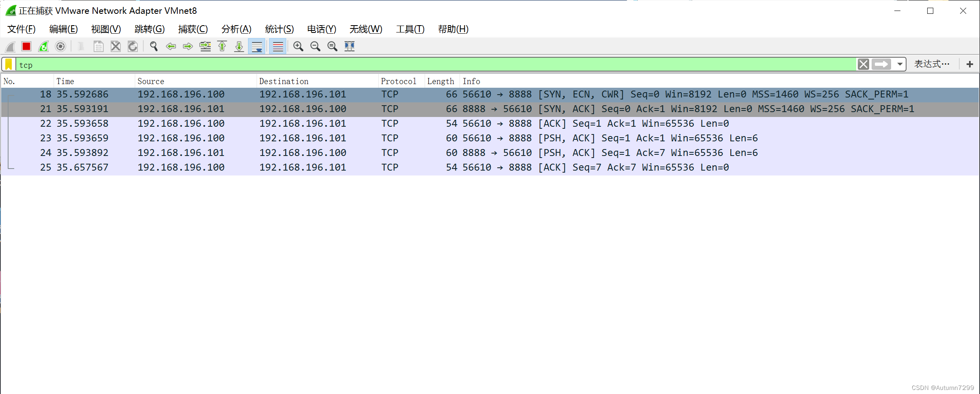Toggle packet list colorization

point(278,47)
